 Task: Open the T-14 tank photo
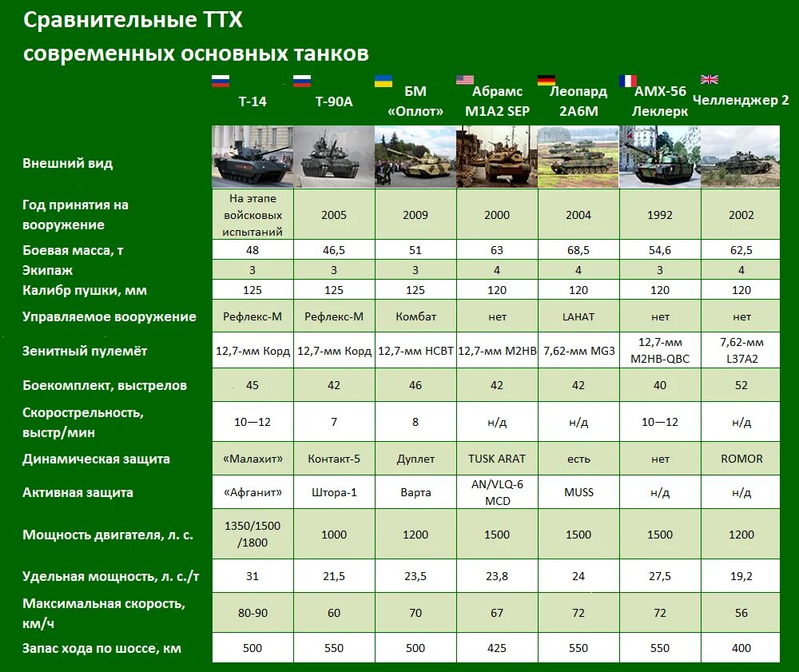[x=252, y=157]
